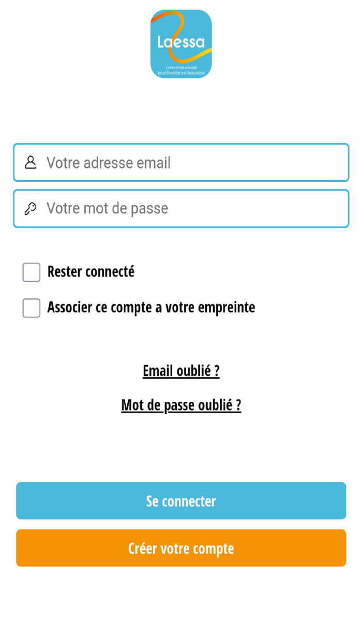Start account creation with the orange button
Screen dimensions: 362x644
click(x=181, y=548)
